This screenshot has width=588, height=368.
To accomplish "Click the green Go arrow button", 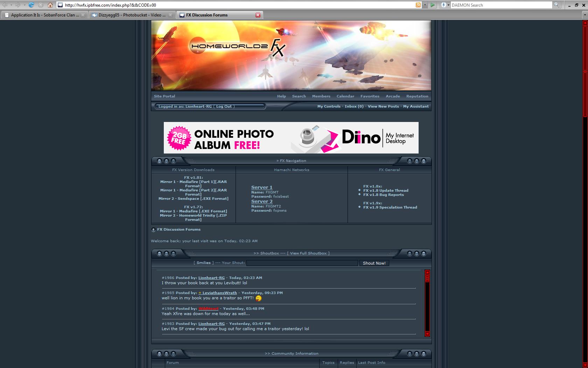I will (433, 5).
